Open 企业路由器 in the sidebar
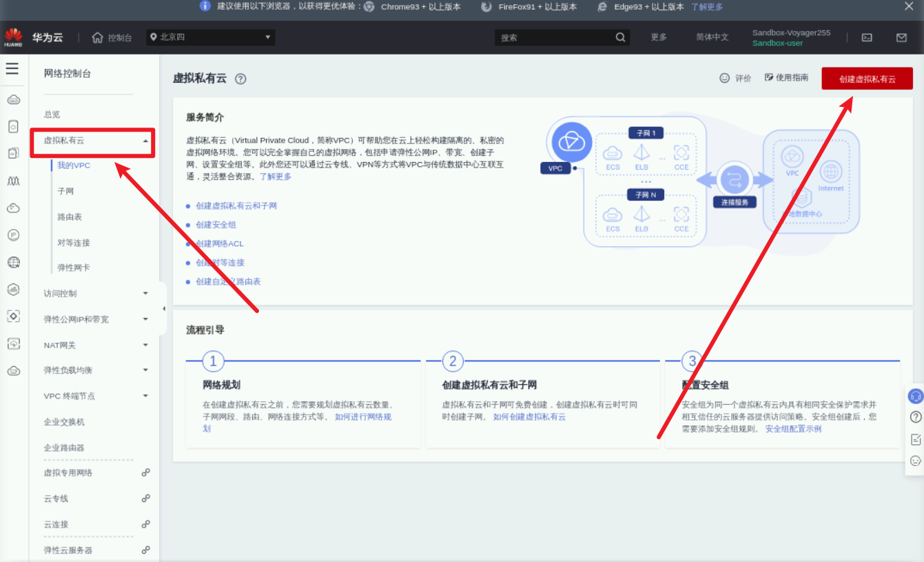This screenshot has height=562, width=924. tap(64, 448)
